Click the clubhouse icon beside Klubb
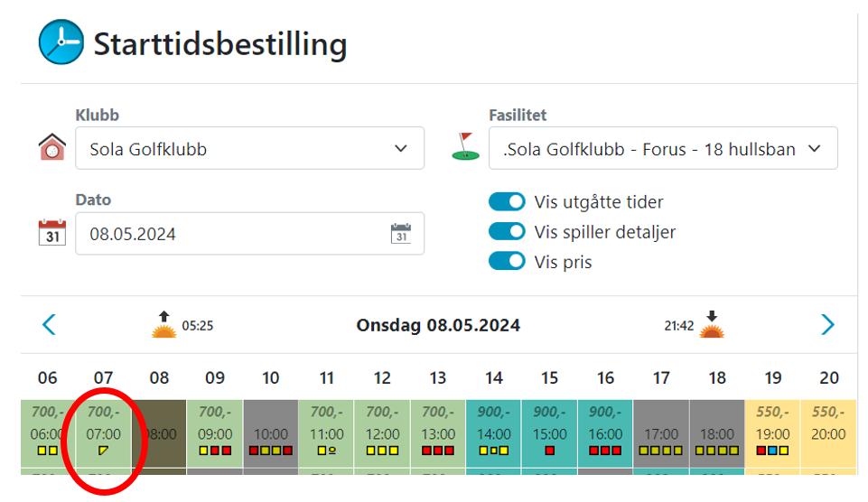 point(52,147)
